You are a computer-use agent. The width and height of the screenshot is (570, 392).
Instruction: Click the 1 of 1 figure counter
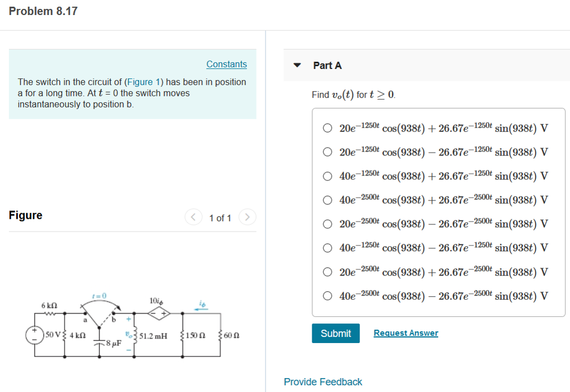coord(220,218)
